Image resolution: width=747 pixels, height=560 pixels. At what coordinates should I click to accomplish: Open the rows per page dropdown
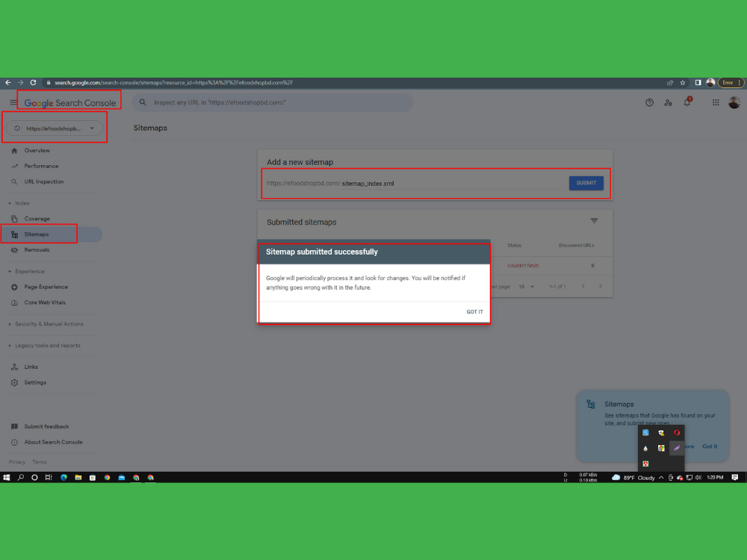click(527, 287)
